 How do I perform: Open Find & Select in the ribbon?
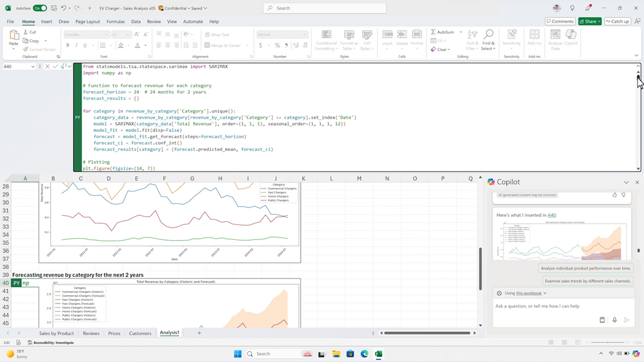click(x=489, y=40)
